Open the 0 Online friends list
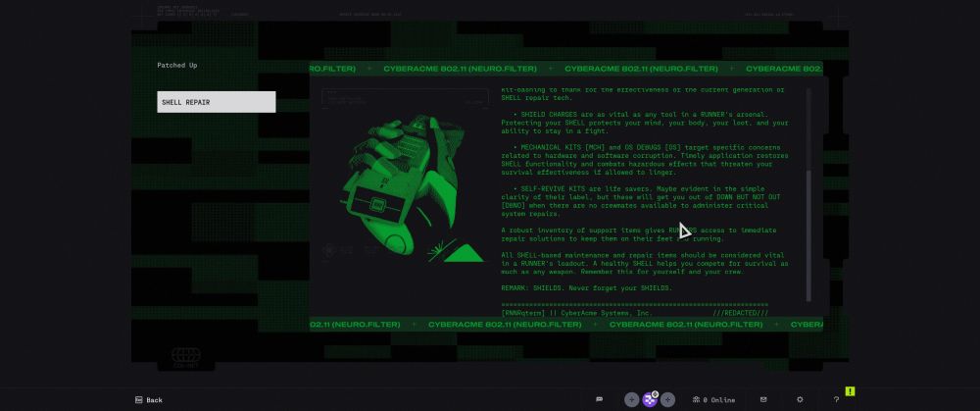 click(713, 400)
